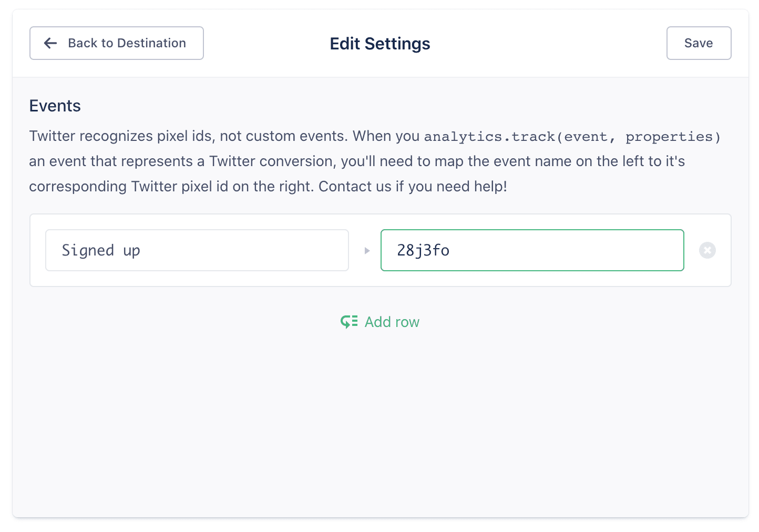Click the green-bordered Twitter pixel id box
The image size is (759, 532).
coord(532,250)
